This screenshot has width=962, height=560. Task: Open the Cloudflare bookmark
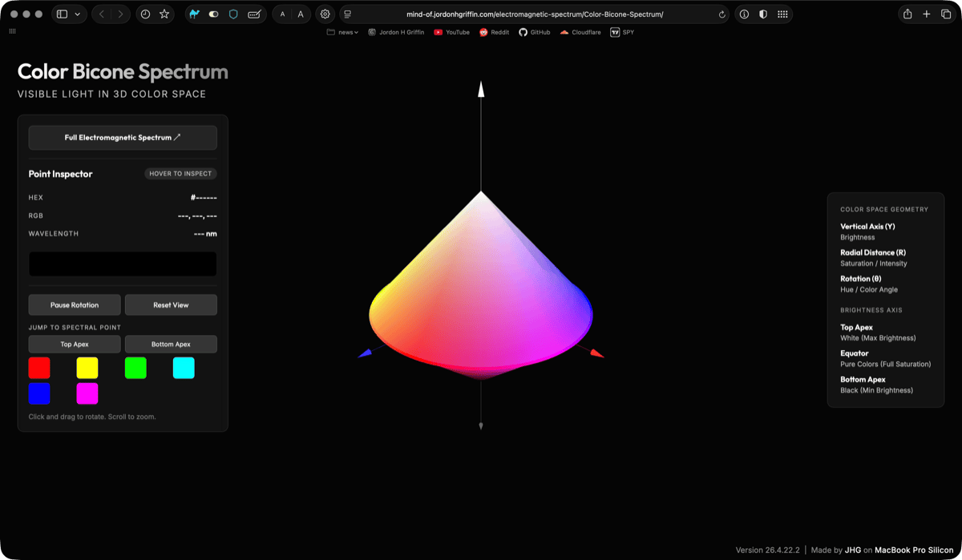tap(580, 32)
